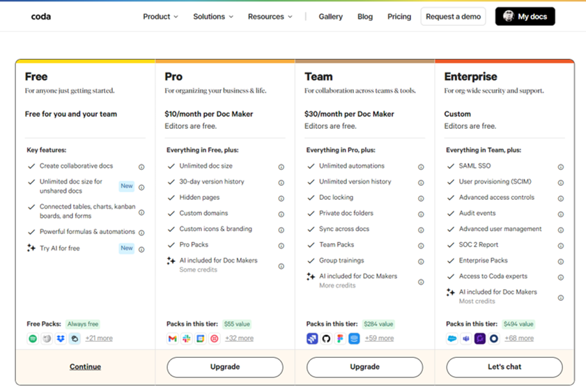
Task: Click Upgrade button for Team plan
Action: pos(364,367)
